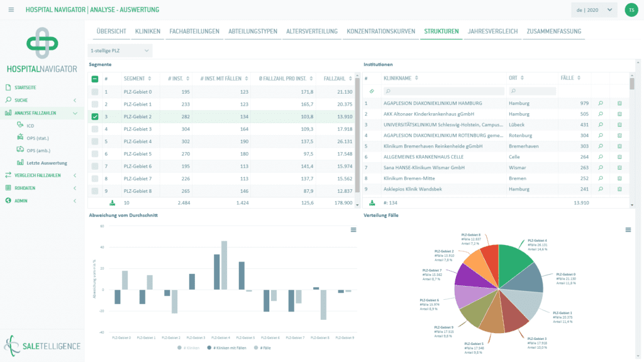The width and height of the screenshot is (644, 362).
Task: Click magnifier icon for AKK Altonaer Kinderkrankenhaus row
Action: pyautogui.click(x=600, y=114)
